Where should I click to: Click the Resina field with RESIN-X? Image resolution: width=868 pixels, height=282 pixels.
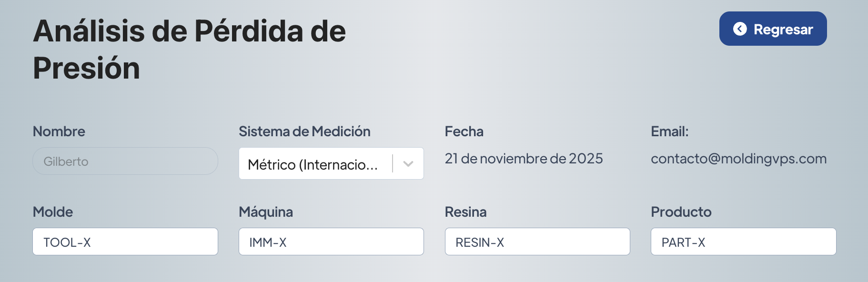537,242
